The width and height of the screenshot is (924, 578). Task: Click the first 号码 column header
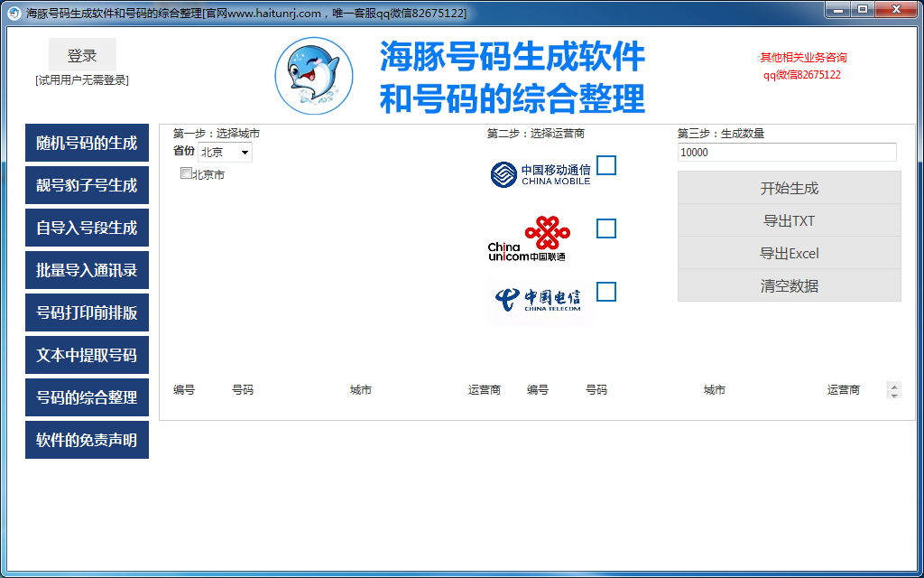tap(243, 390)
